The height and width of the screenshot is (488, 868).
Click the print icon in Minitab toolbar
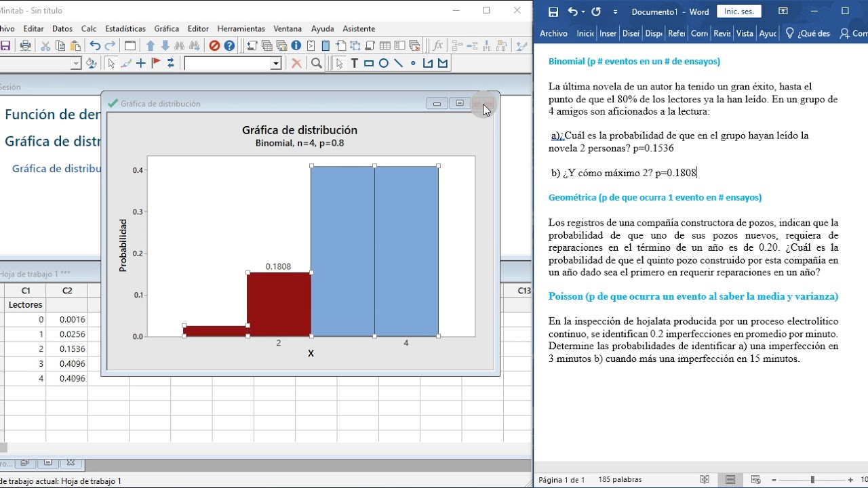click(25, 45)
